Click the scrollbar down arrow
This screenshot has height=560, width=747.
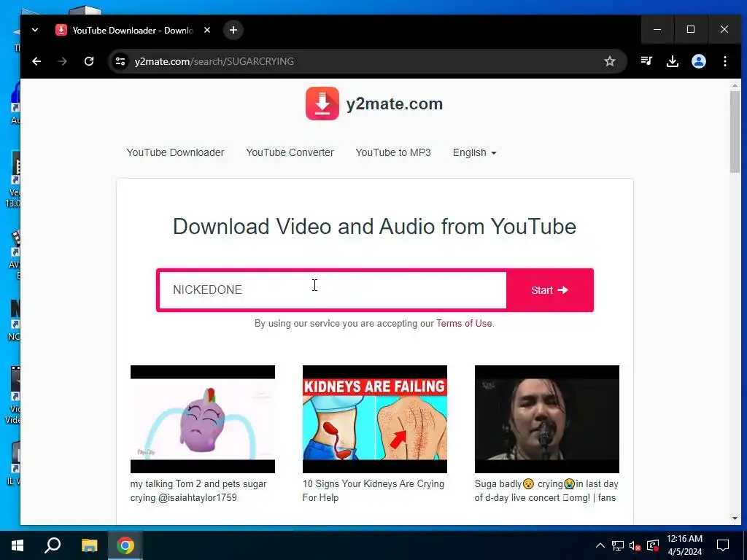click(x=735, y=518)
